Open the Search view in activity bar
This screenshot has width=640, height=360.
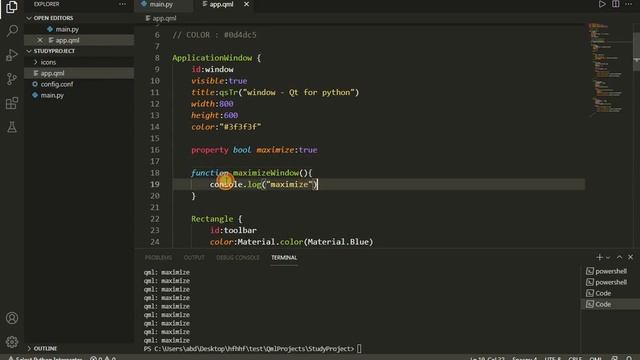12,31
